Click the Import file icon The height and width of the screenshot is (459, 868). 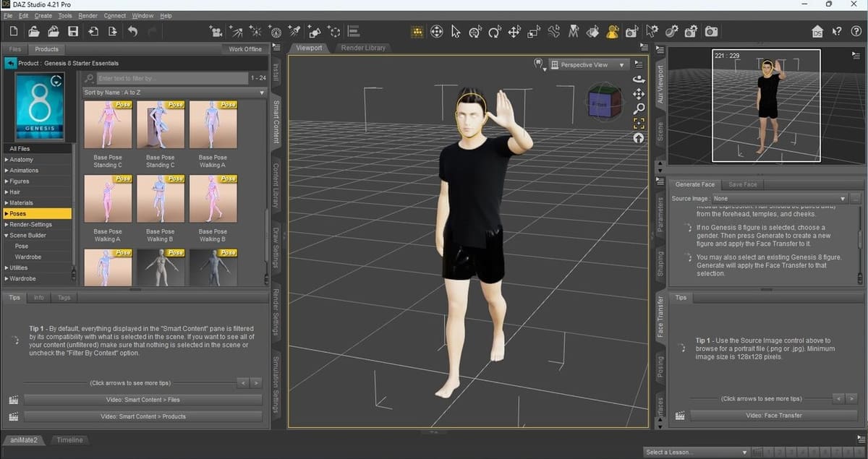point(93,31)
